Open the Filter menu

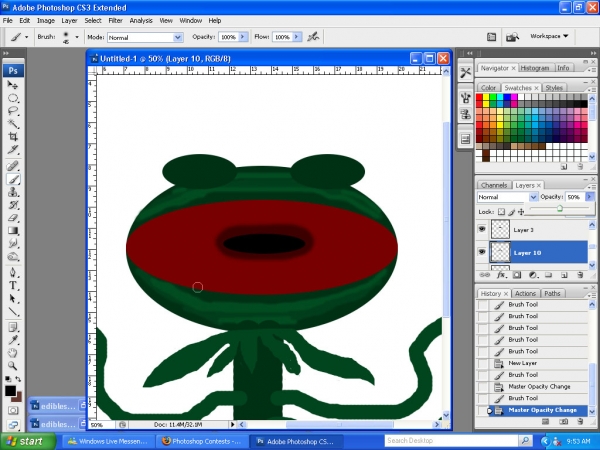115,21
